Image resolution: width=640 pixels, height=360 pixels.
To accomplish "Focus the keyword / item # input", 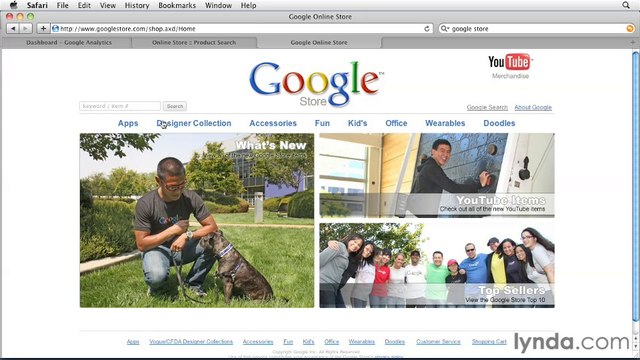I will tap(120, 106).
